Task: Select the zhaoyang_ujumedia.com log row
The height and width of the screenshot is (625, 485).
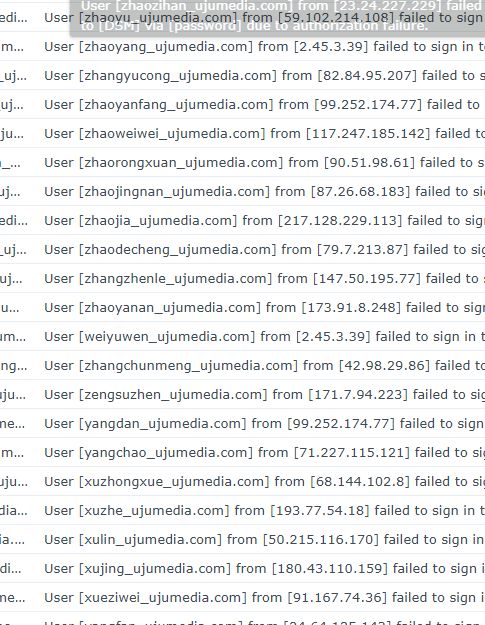Action: tap(242, 47)
